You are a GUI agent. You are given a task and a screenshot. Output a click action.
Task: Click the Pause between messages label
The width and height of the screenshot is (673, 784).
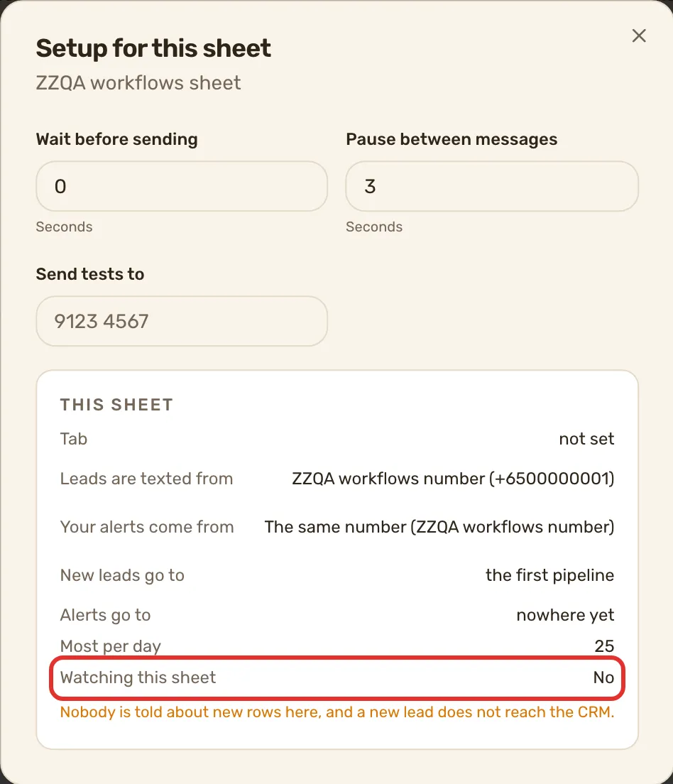452,139
